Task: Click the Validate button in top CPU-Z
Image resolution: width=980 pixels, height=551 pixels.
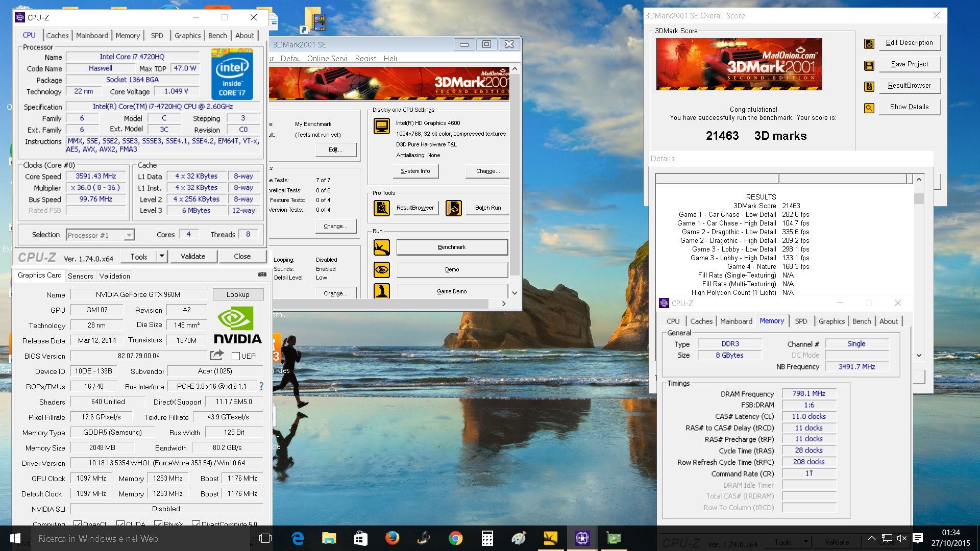Action: (x=193, y=256)
